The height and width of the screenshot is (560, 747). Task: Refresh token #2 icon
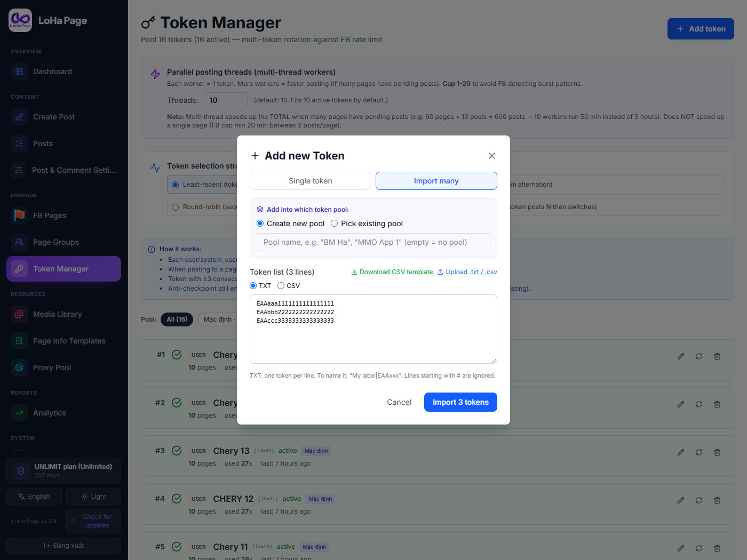click(x=699, y=404)
